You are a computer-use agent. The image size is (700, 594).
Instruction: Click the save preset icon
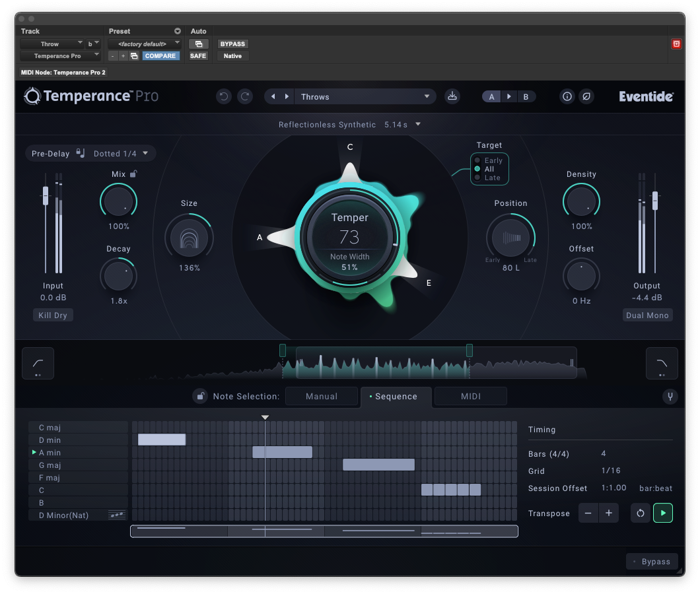click(x=452, y=96)
